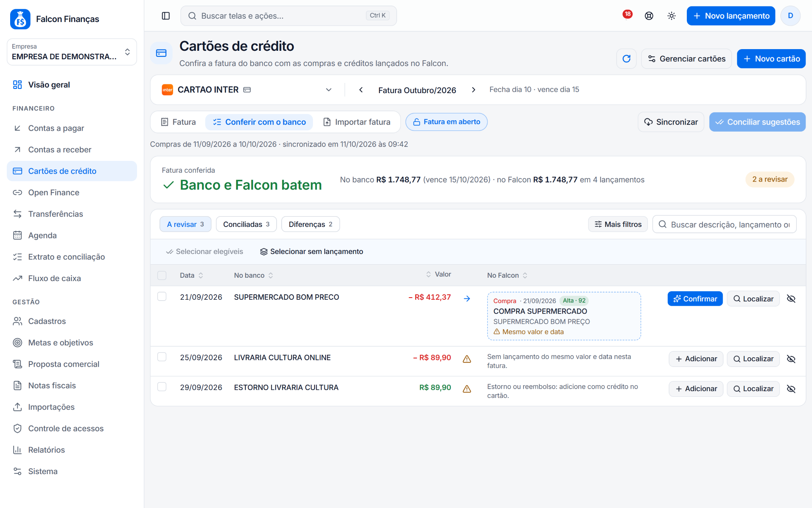
Task: Sort by the No Falcon column
Action: pyautogui.click(x=507, y=275)
